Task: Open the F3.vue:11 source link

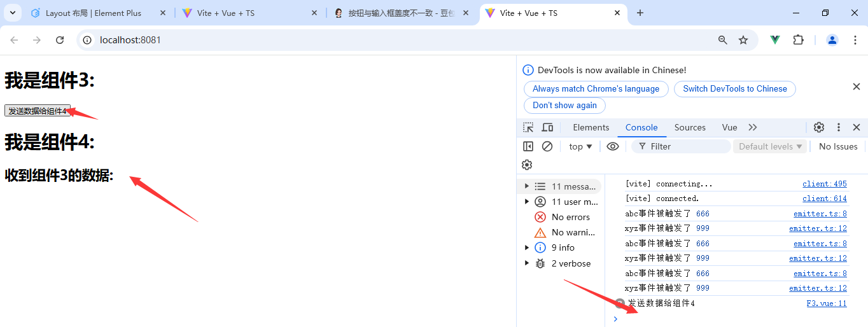Action: [x=827, y=303]
